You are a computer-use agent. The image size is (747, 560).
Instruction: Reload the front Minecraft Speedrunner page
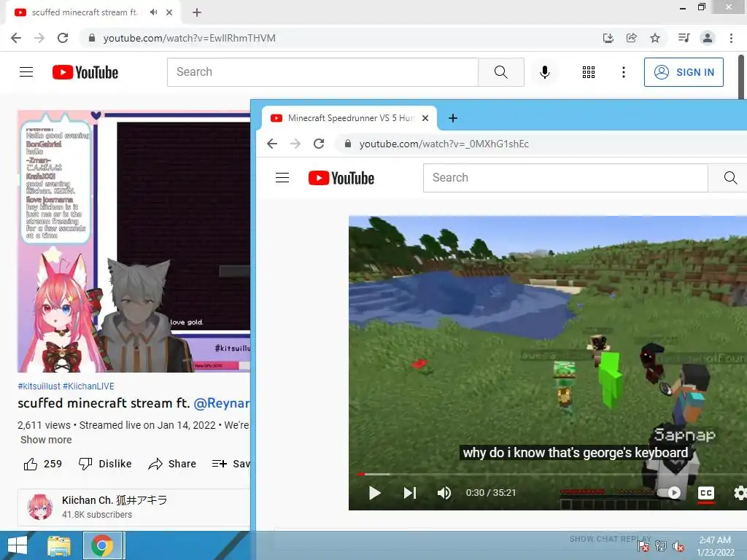click(x=319, y=144)
